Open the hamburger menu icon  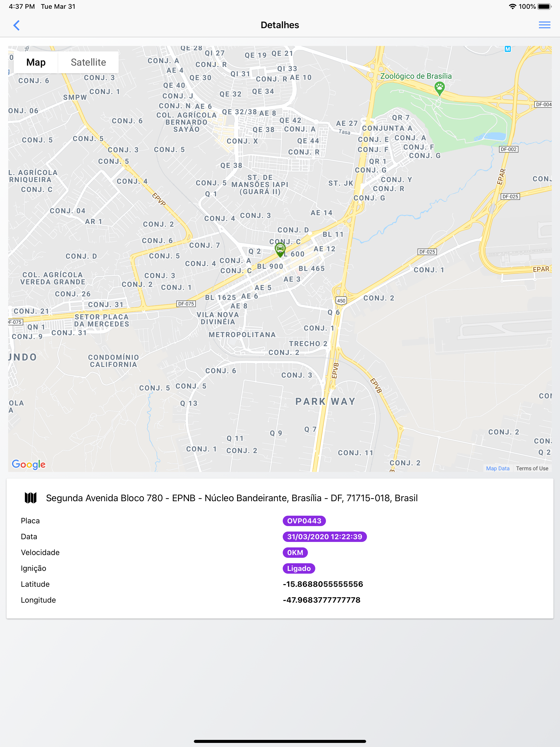pos(544,25)
